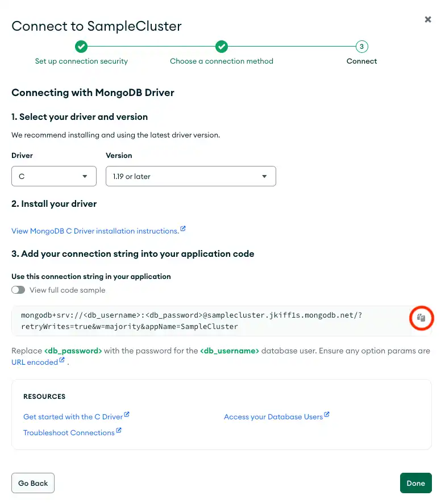Click the Done button
This screenshot has width=445, height=504.
click(415, 483)
